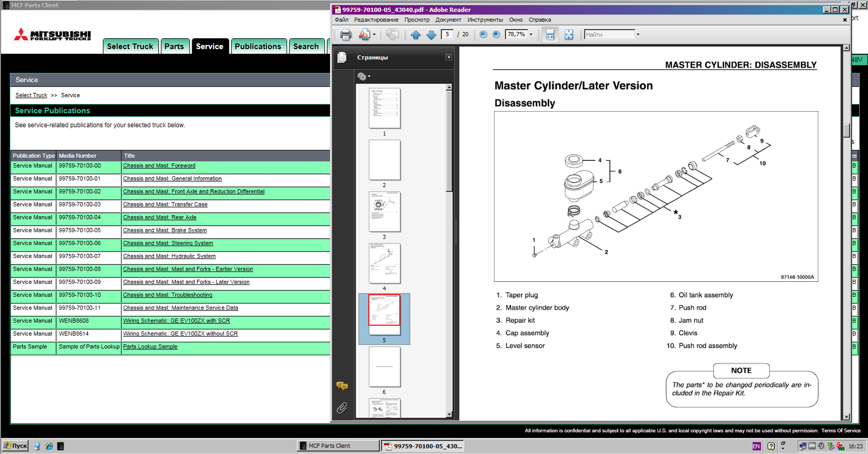Toggle fit full page view
868x454 pixels.
click(569, 35)
